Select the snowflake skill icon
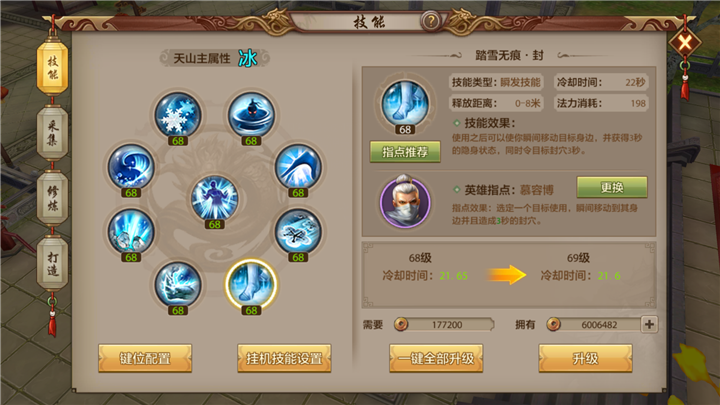Screen dimensions: 720x405 coord(178,115)
